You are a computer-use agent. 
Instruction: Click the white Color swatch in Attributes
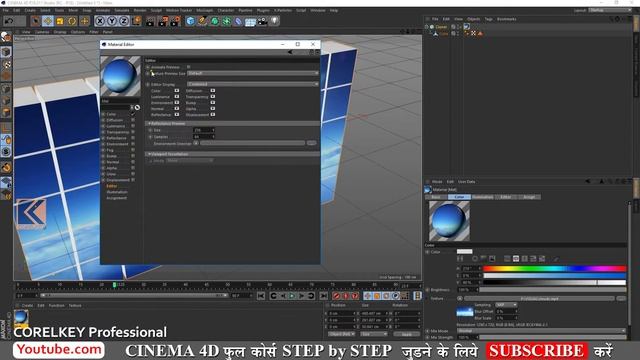pos(464,252)
